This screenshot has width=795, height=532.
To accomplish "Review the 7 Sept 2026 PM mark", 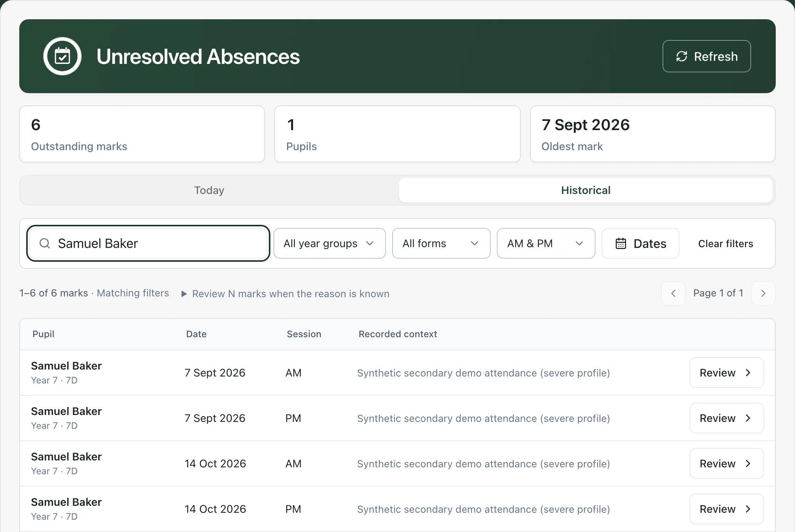I will (726, 418).
